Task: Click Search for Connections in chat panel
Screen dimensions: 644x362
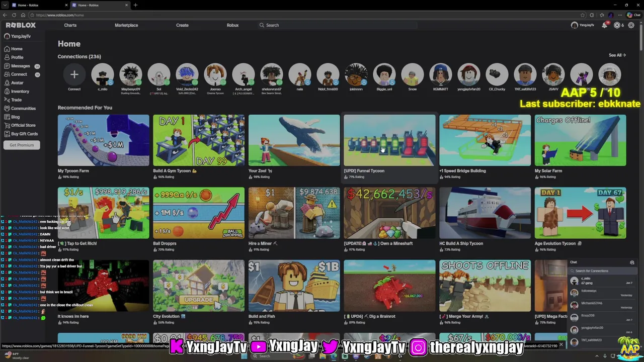Action: 602,271
